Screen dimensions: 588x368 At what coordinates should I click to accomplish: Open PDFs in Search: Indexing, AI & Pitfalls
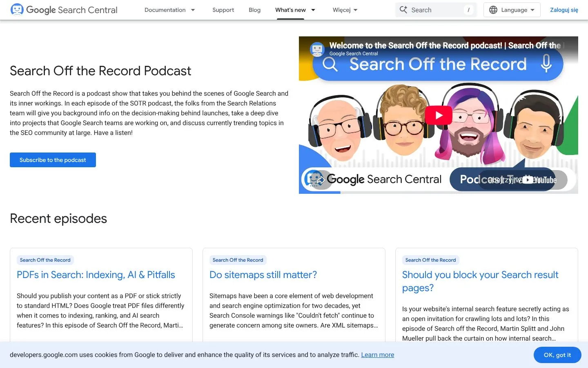(96, 275)
